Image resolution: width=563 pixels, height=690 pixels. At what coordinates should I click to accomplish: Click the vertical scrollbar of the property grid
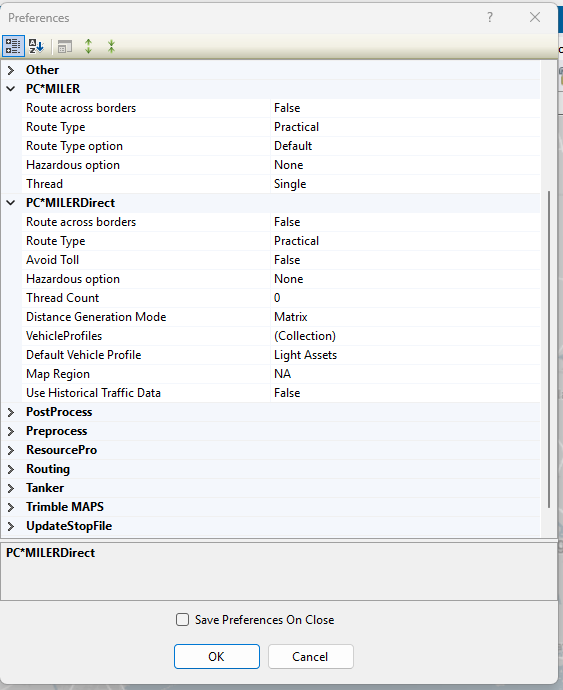click(548, 349)
